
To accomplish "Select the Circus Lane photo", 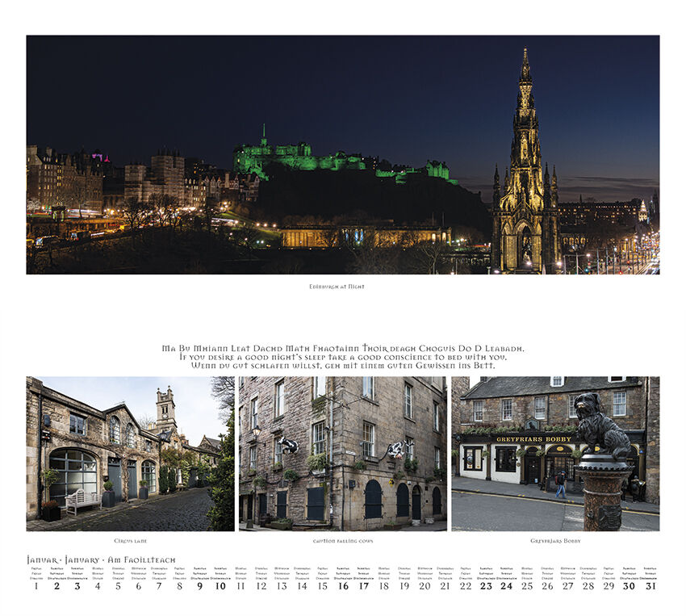I will 131,454.
